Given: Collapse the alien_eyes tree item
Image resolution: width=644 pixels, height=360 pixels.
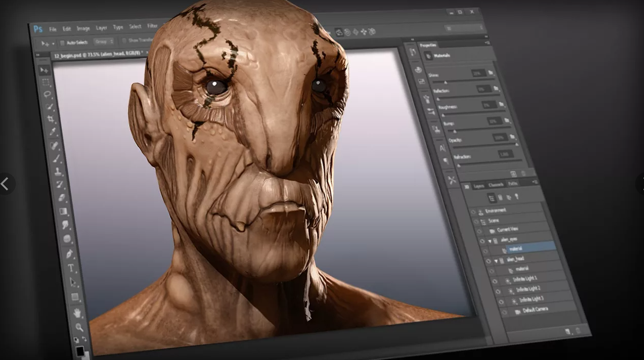Looking at the screenshot, I should pyautogui.click(x=489, y=240).
